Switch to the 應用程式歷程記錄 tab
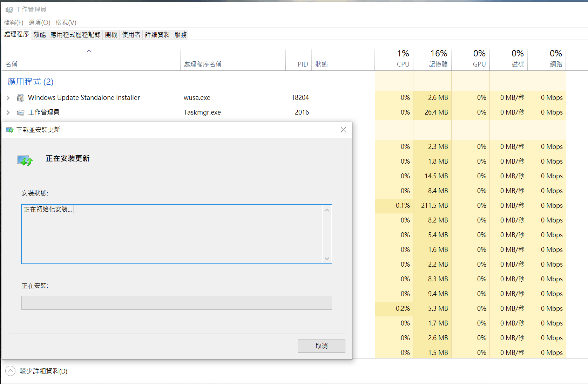This screenshot has width=588, height=384. [75, 35]
